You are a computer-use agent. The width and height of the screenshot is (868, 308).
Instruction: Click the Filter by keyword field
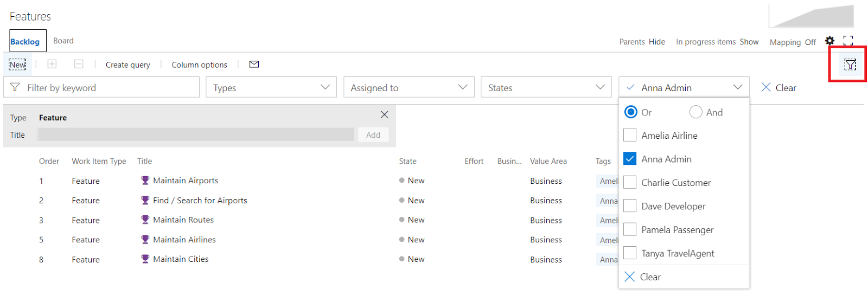point(101,87)
